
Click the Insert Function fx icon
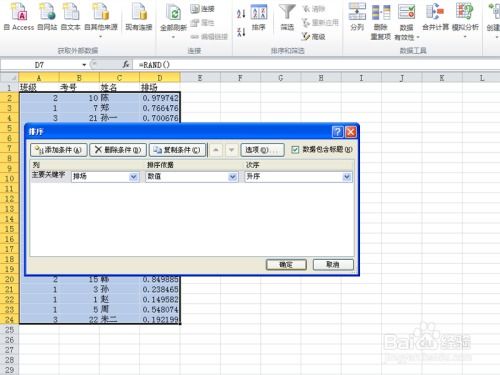(x=126, y=65)
